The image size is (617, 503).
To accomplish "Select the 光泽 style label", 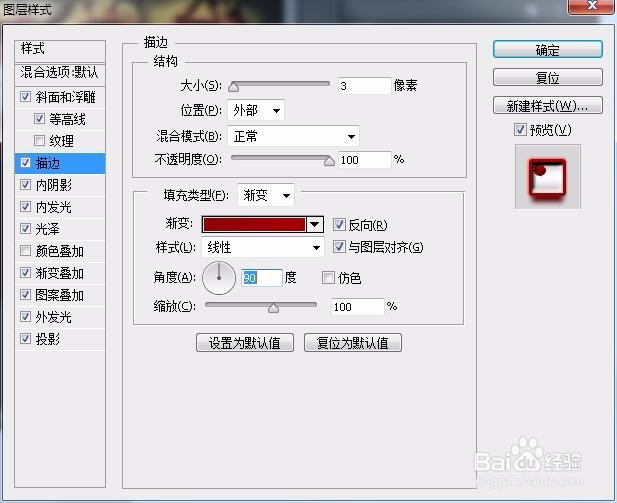I will 48,229.
